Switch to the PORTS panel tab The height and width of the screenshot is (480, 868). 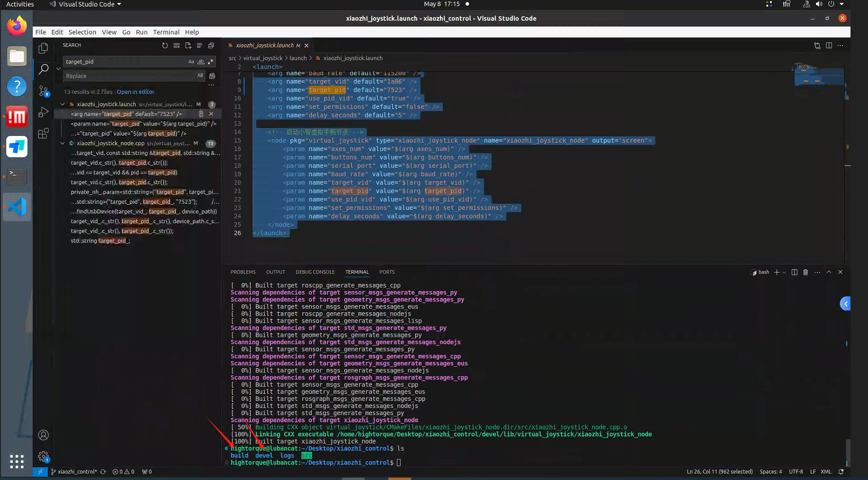point(387,272)
